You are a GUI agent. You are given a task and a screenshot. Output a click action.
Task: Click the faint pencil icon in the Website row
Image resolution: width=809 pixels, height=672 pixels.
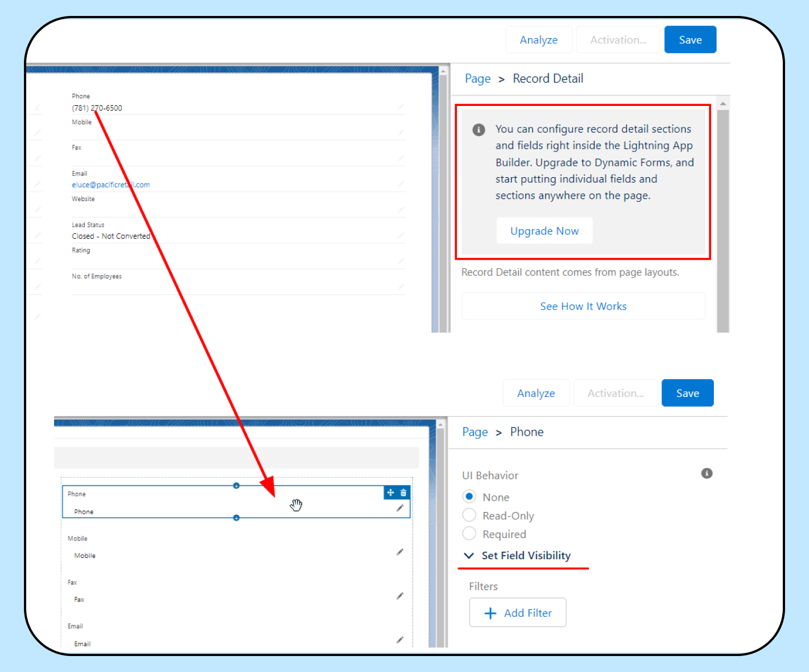[x=401, y=210]
